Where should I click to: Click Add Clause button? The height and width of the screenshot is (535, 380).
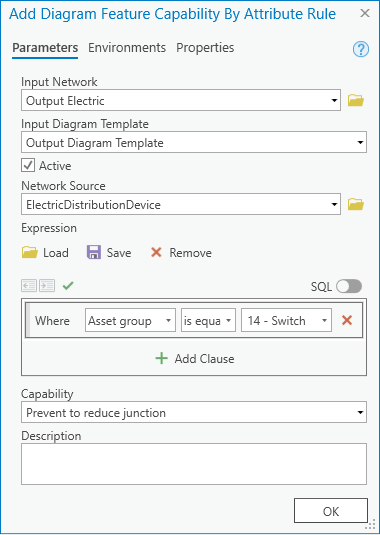click(x=195, y=359)
